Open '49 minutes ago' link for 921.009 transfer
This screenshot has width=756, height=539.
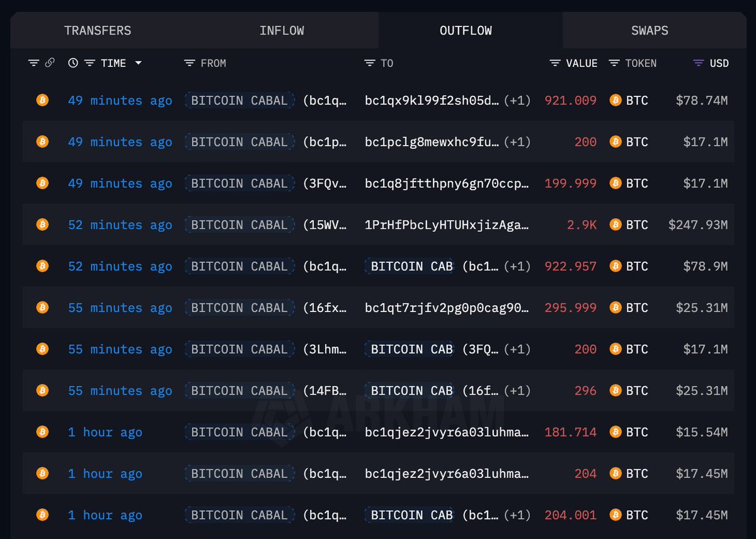(x=120, y=100)
